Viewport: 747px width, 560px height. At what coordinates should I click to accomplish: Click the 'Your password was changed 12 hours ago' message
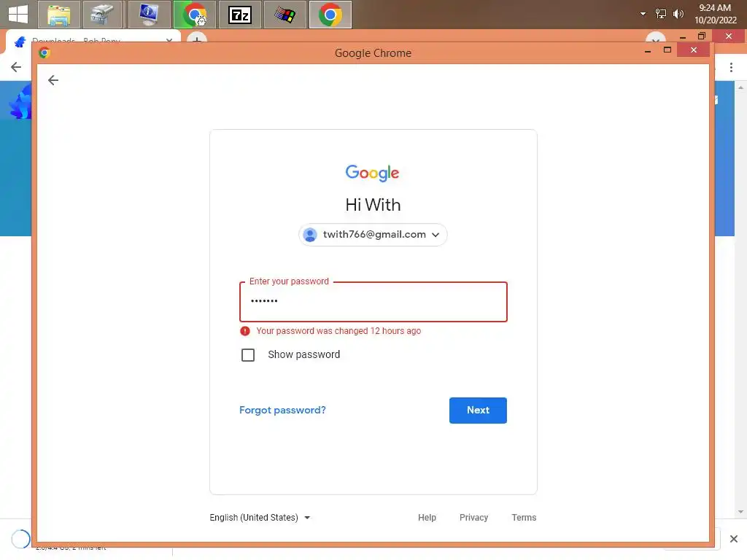(x=338, y=331)
